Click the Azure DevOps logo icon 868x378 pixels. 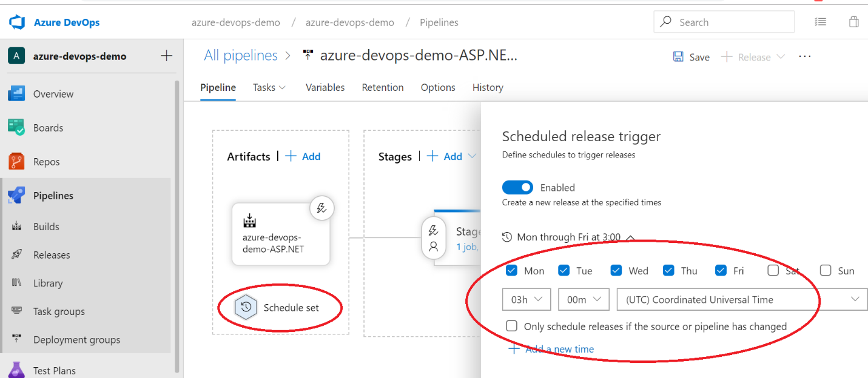click(x=16, y=22)
